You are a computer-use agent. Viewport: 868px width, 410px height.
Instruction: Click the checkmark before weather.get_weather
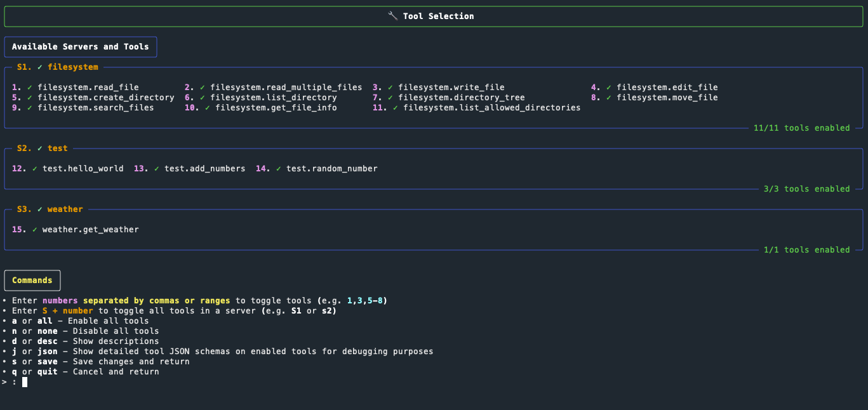coord(35,230)
